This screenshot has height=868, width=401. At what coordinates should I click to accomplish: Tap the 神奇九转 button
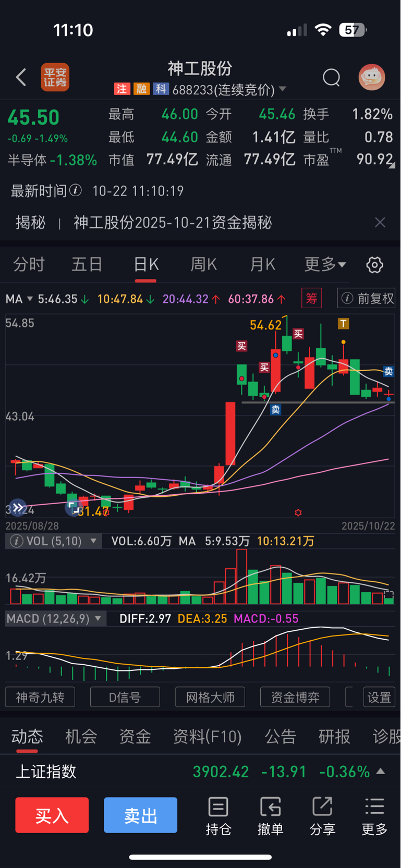click(x=40, y=697)
